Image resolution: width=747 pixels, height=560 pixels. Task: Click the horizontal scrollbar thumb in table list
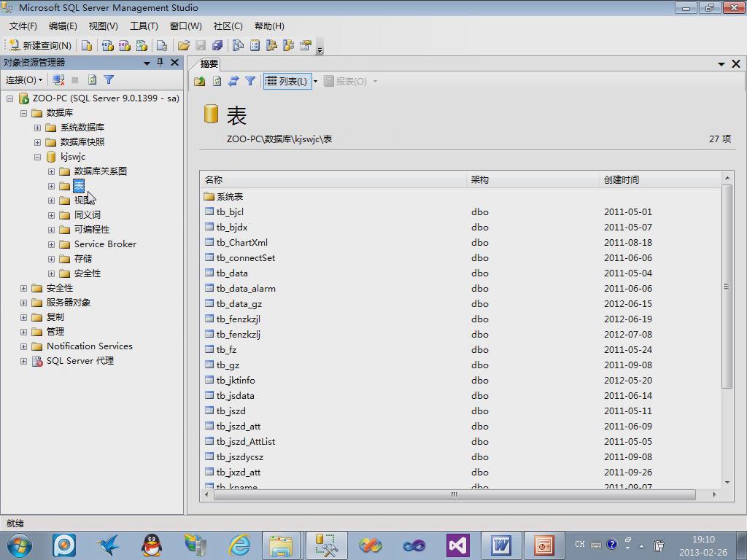tap(454, 495)
